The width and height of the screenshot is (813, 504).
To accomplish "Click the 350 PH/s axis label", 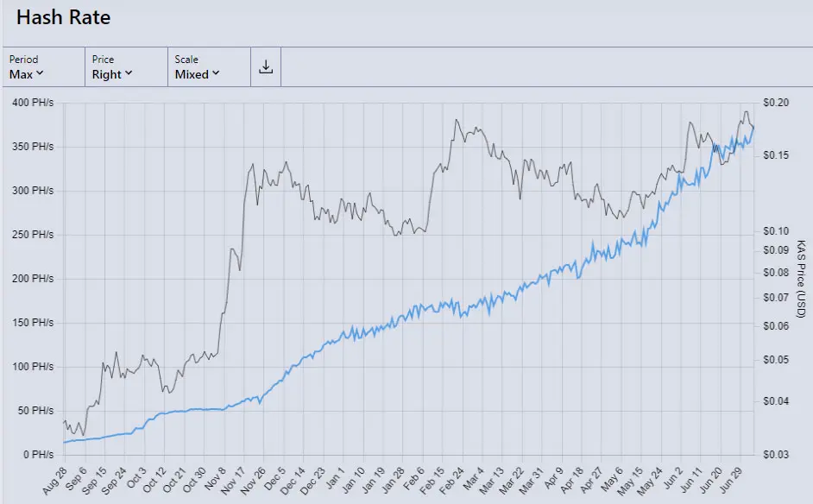I will (33, 147).
